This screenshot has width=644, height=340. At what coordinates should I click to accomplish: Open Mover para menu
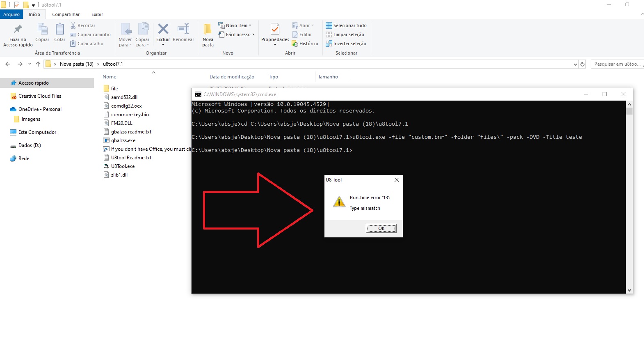coord(125,35)
